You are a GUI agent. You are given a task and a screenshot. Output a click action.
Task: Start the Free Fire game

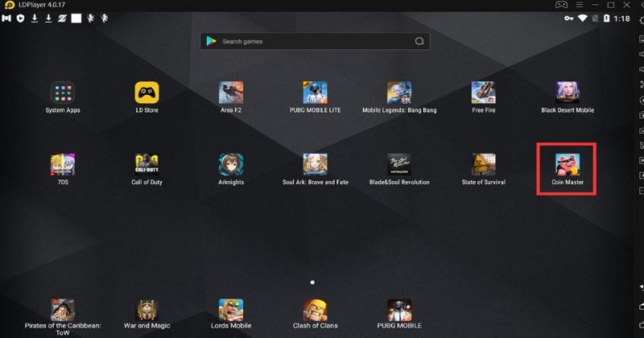coord(484,93)
